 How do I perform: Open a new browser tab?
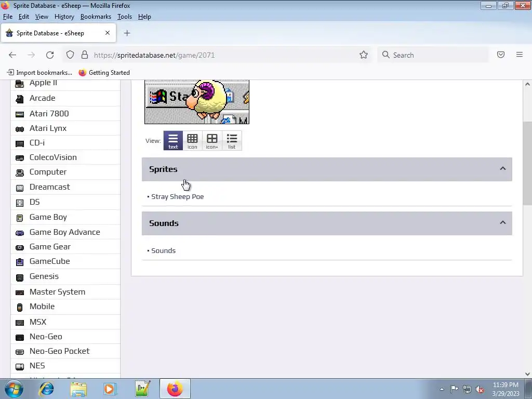coord(127,33)
